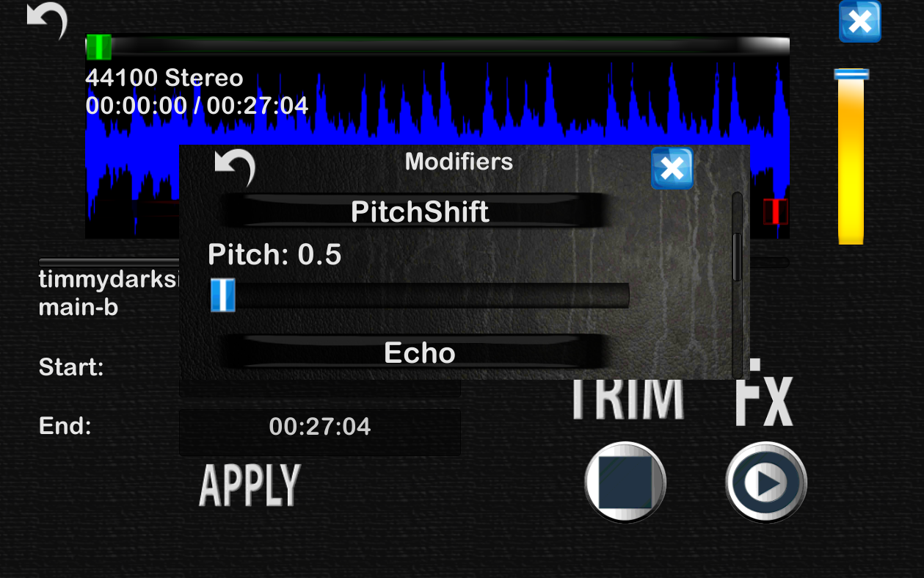Select the TRIM tool

628,400
